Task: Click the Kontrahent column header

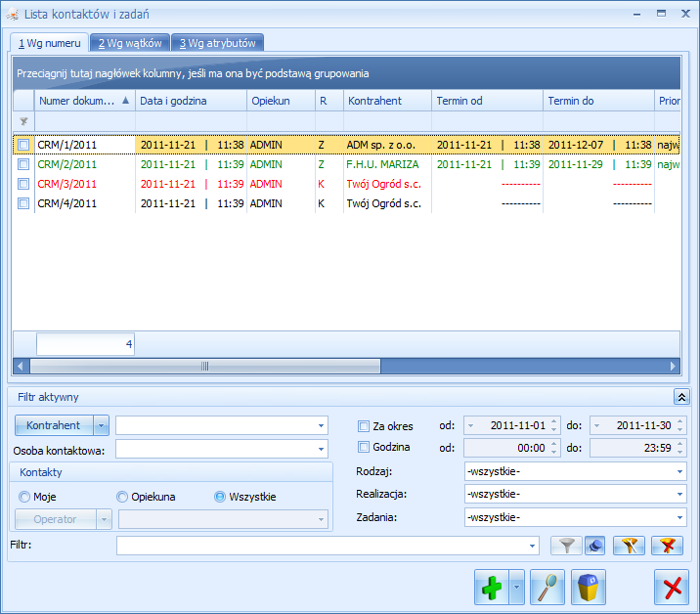Action: pos(387,101)
